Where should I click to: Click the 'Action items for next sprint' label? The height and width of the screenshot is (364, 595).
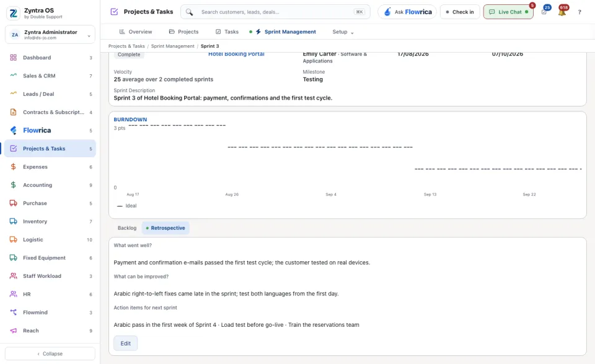click(145, 308)
